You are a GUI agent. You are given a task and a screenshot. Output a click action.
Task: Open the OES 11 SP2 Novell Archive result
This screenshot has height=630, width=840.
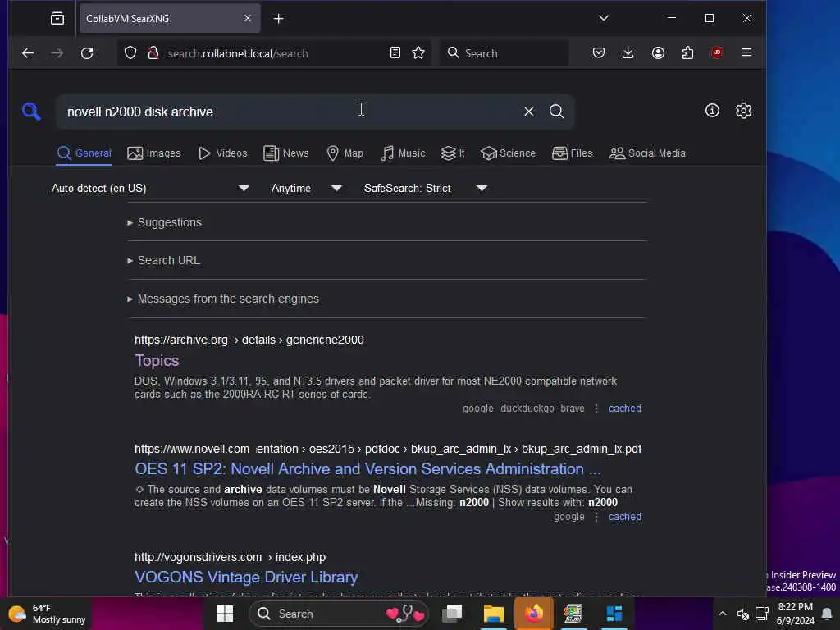click(368, 468)
